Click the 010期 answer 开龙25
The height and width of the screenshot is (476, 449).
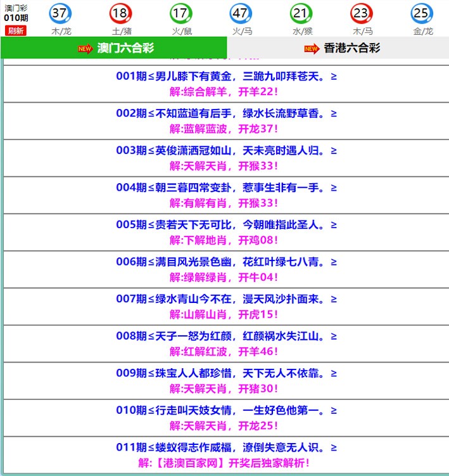tap(258, 425)
